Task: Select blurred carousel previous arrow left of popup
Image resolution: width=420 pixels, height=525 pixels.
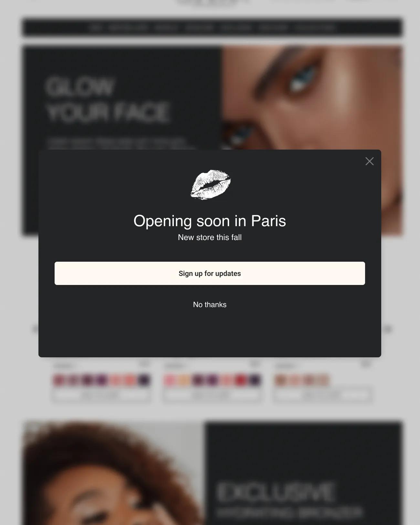Action: point(35,329)
